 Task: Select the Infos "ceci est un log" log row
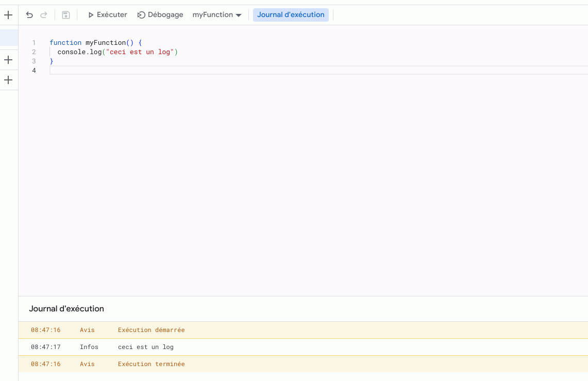pos(146,347)
